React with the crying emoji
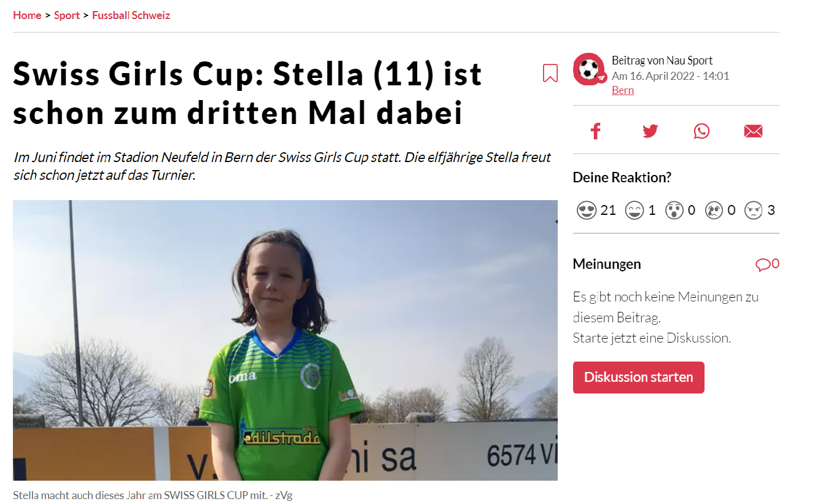Viewport: 820px width, 504px height. tap(714, 211)
